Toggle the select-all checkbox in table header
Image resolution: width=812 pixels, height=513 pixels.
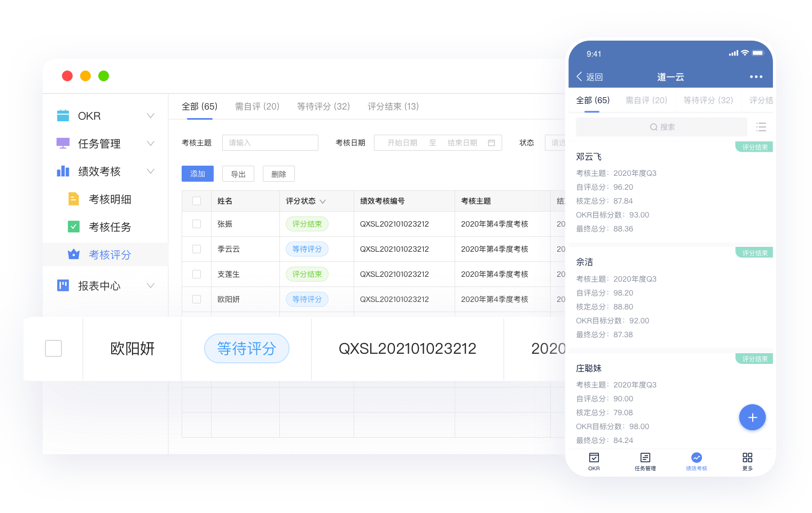click(x=197, y=201)
